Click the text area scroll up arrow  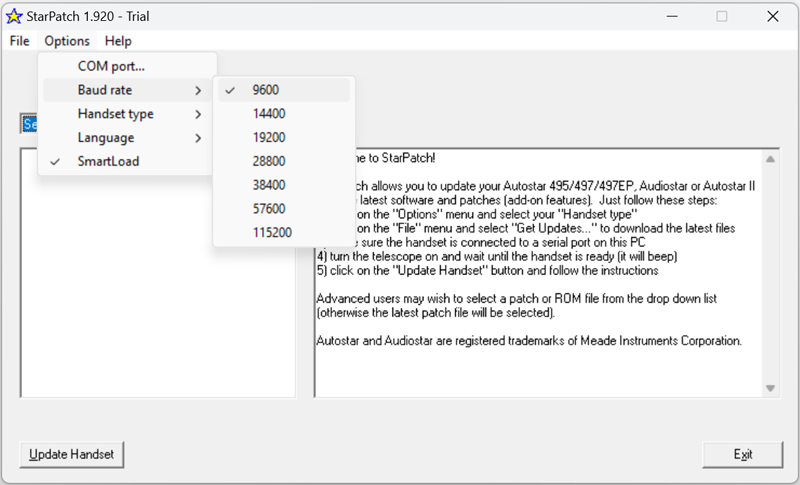771,159
